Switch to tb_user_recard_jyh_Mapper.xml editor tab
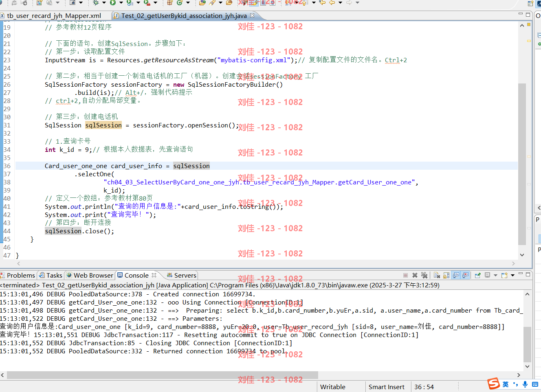The height and width of the screenshot is (392, 541). point(54,16)
